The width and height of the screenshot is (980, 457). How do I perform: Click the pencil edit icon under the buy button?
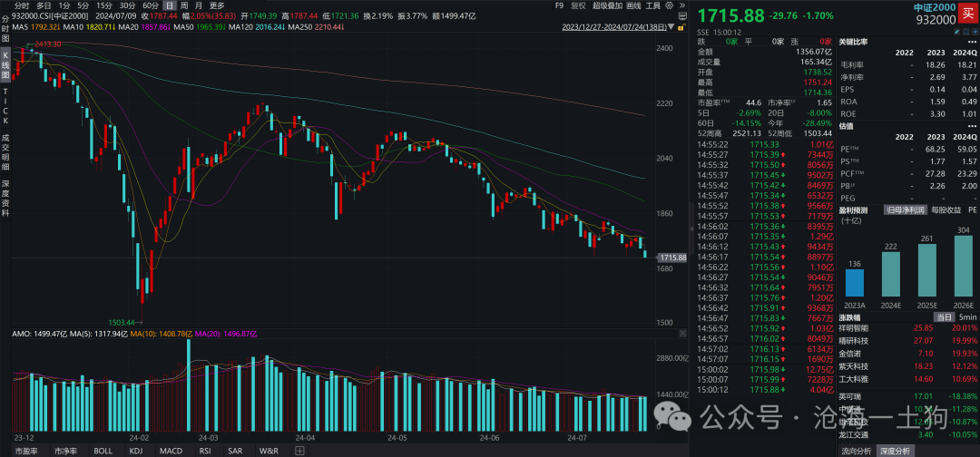pyautogui.click(x=957, y=32)
